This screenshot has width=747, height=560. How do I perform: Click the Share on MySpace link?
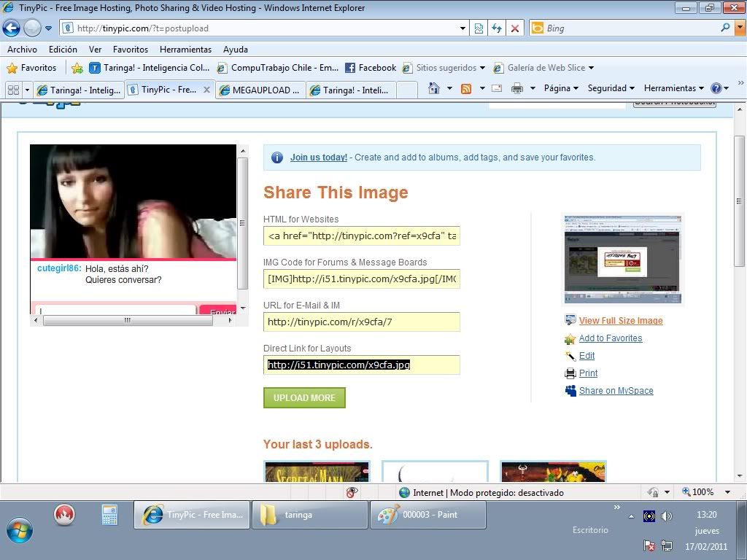[x=616, y=391]
